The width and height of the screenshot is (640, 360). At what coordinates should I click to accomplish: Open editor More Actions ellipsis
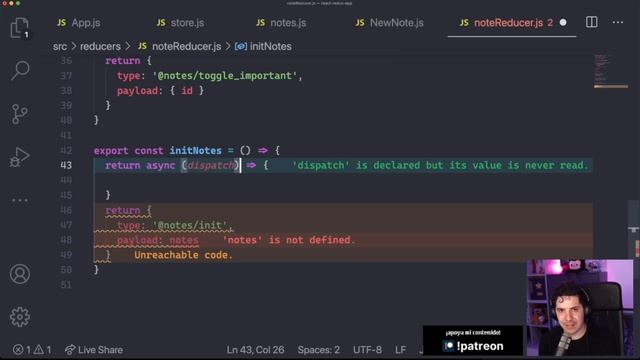[618, 22]
